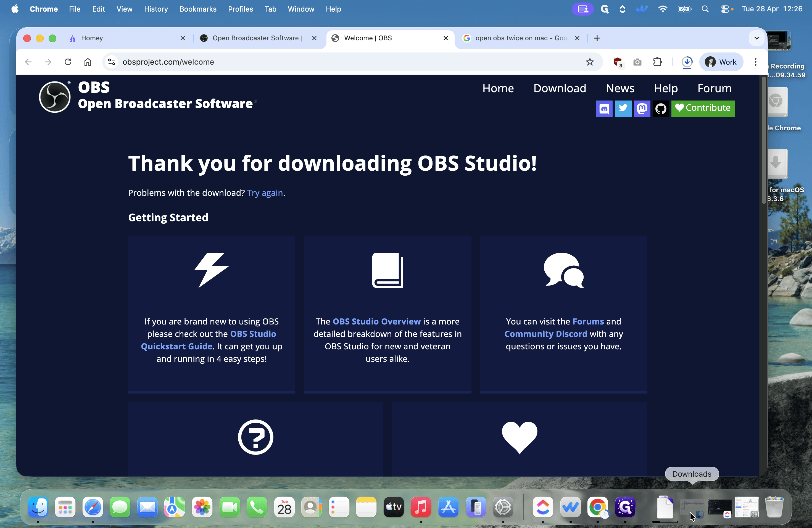Open the Extensions puzzle icon
812x528 pixels.
click(x=657, y=62)
